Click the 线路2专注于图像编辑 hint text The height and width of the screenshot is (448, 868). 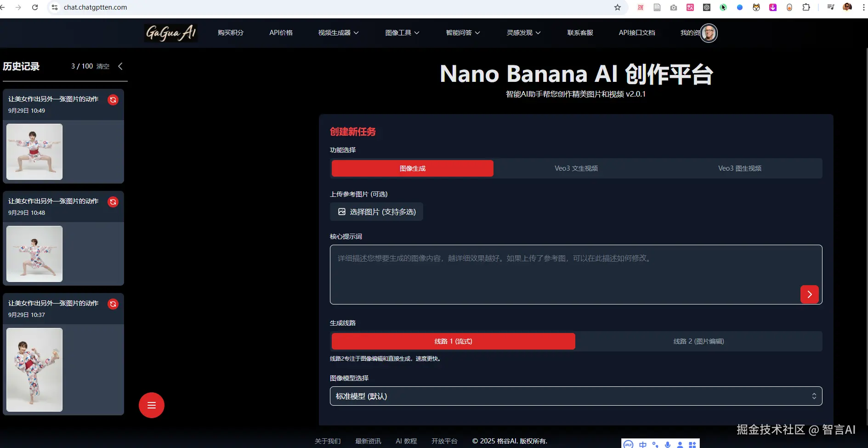click(386, 359)
